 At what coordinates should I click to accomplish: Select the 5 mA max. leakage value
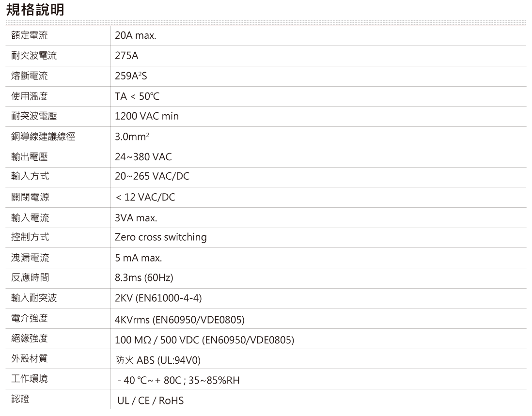139,258
